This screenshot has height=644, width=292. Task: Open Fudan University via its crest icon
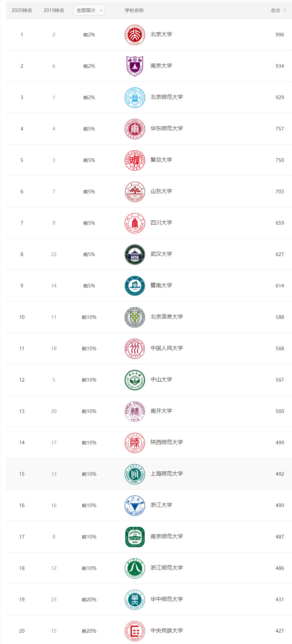click(135, 160)
